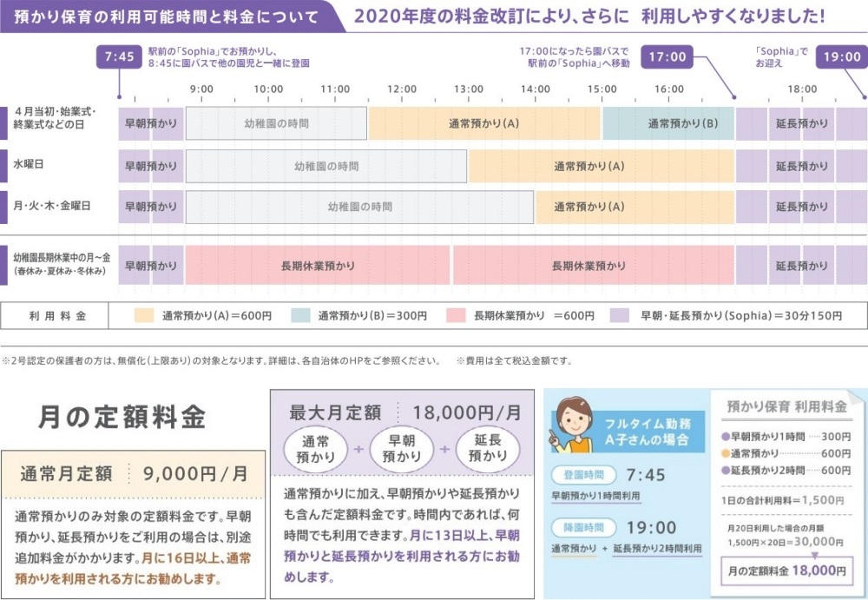This screenshot has width=868, height=600.
Task: Click 早朝預かり block in the 水曜日 row
Action: (150, 166)
